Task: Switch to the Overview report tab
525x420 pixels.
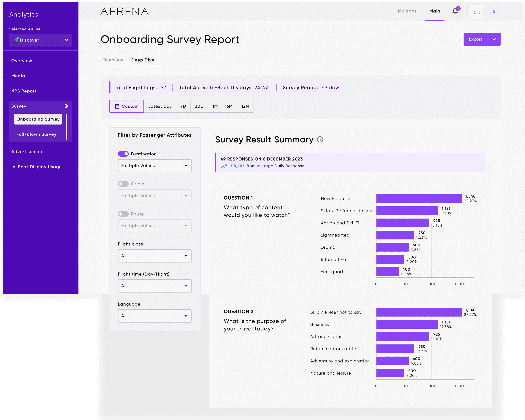Action: click(112, 60)
